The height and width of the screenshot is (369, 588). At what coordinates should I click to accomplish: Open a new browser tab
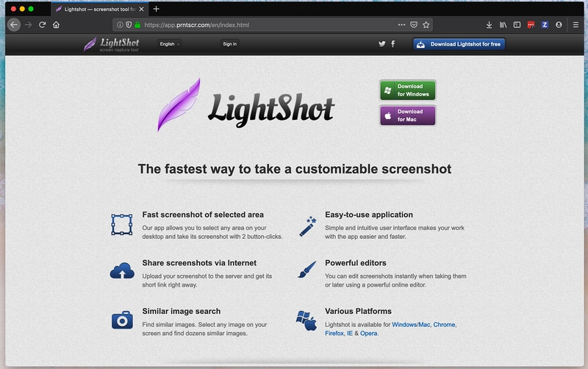[x=156, y=9]
